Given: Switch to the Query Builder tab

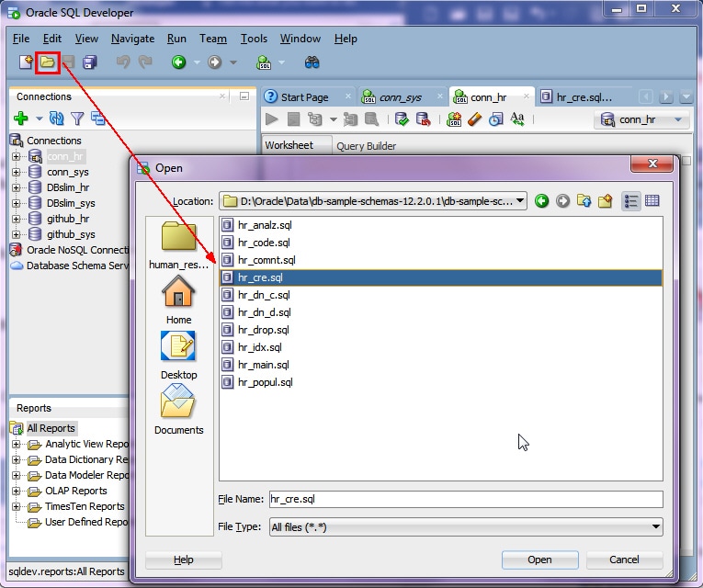Looking at the screenshot, I should [x=367, y=146].
